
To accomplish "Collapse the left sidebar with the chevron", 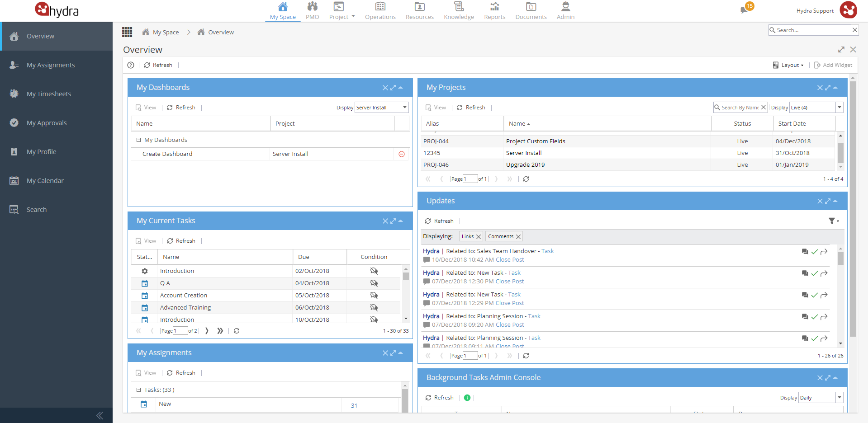I will pos(100,415).
